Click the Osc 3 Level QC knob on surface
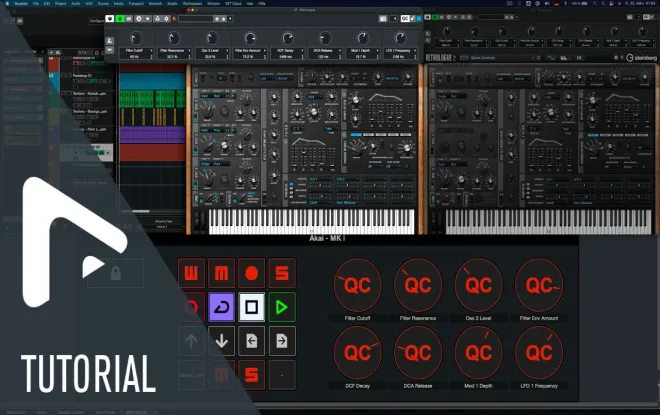Image resolution: width=660 pixels, height=415 pixels. [479, 285]
